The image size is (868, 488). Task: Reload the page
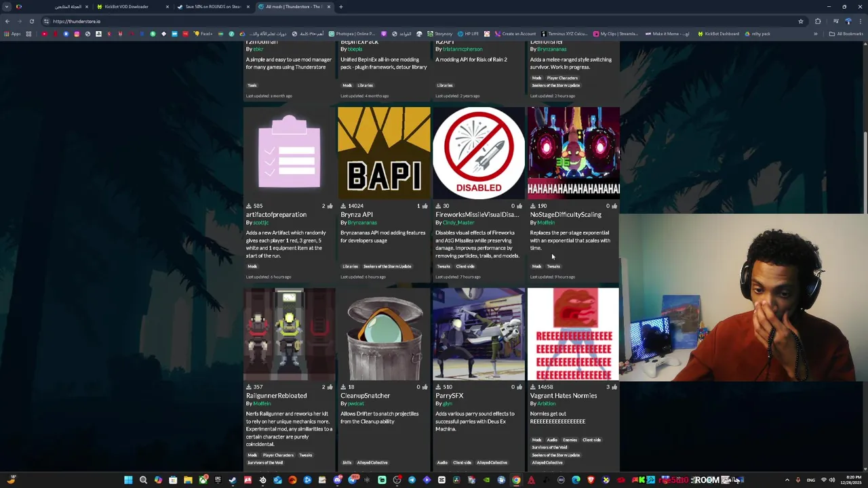(31, 21)
